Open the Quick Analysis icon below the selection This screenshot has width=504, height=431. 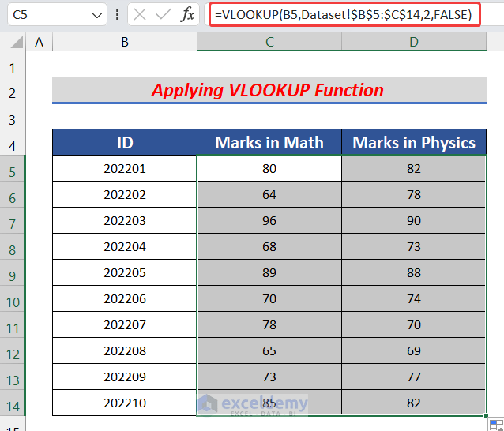tap(496, 424)
